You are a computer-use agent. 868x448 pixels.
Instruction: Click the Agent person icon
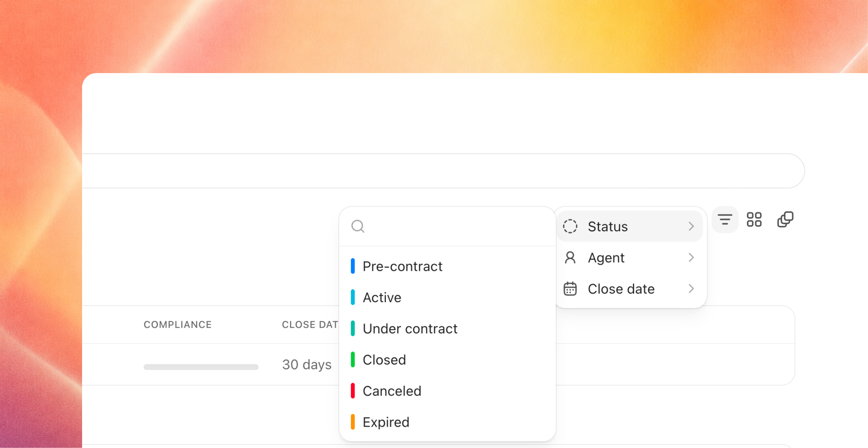570,257
